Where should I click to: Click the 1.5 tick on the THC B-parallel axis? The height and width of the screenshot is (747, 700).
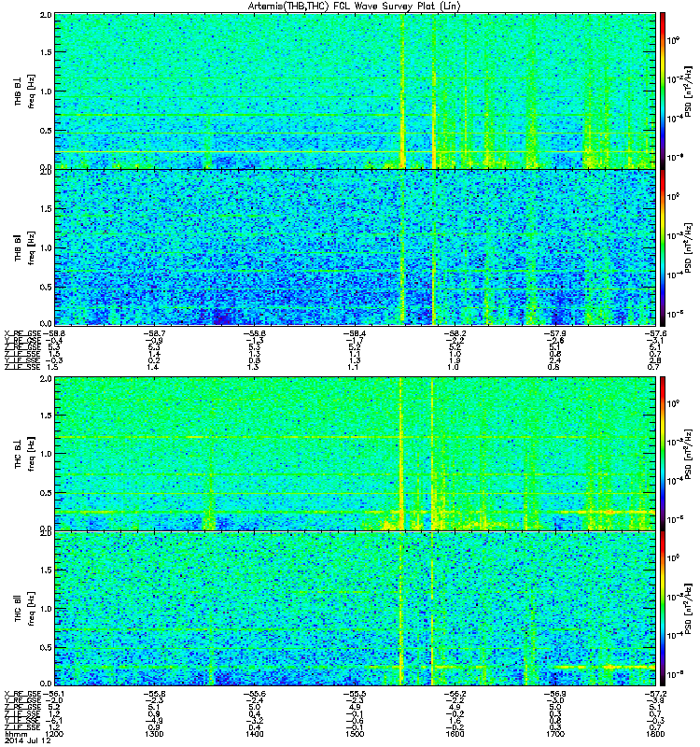point(46,571)
